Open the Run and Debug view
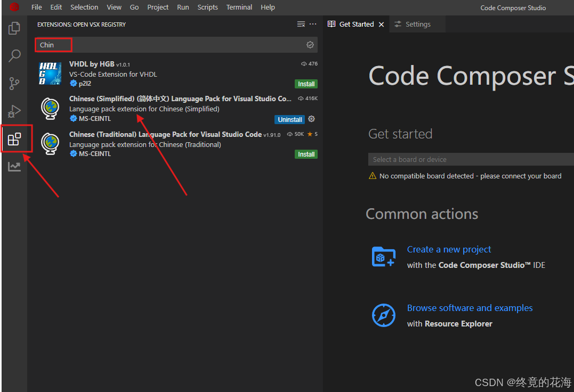 [14, 111]
